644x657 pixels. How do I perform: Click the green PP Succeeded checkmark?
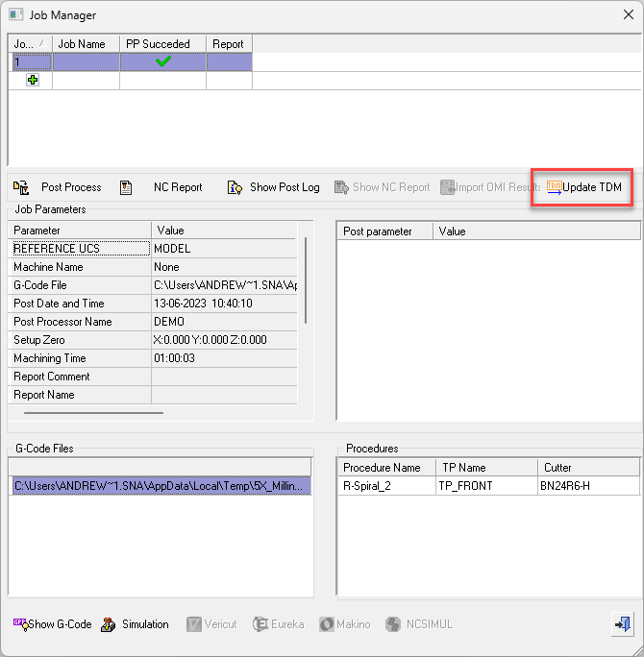163,61
